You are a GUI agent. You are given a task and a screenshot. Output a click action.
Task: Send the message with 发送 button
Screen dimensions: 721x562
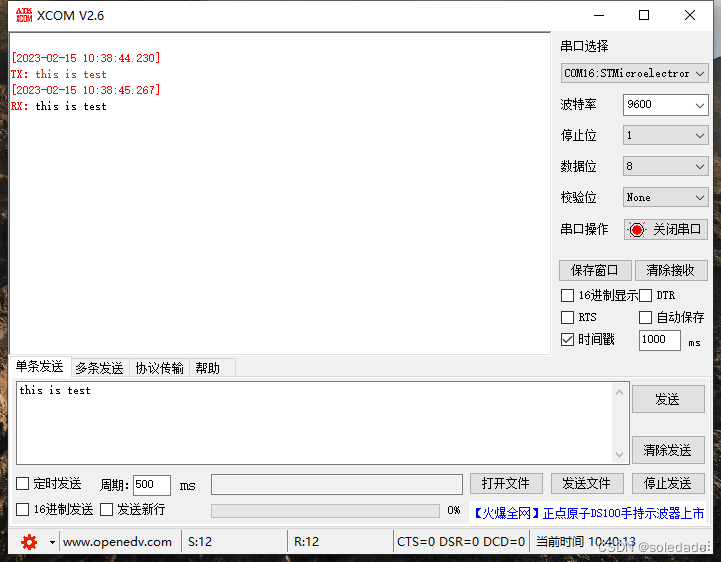point(668,399)
